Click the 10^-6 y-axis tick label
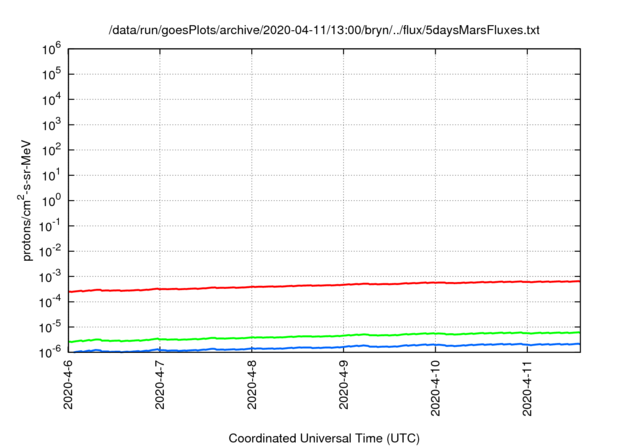Image resolution: width=640 pixels, height=448 pixels. point(50,352)
